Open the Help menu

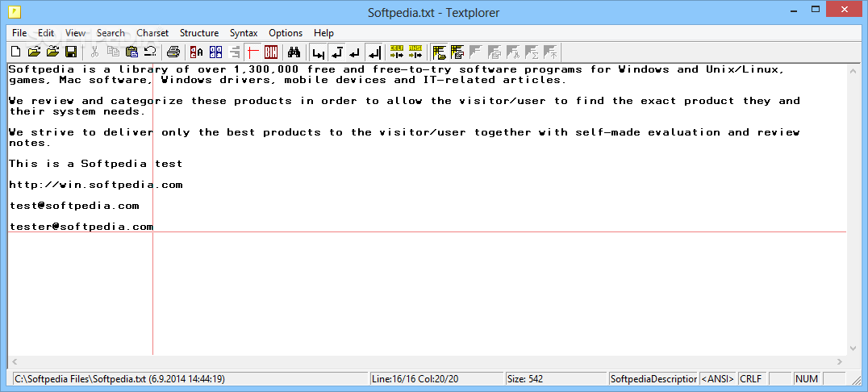pyautogui.click(x=323, y=32)
